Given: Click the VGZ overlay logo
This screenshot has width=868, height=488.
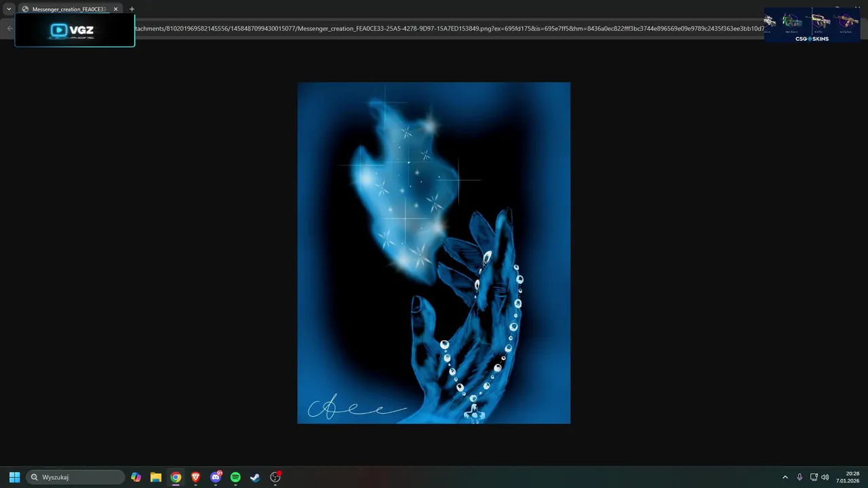Looking at the screenshot, I should [x=75, y=30].
